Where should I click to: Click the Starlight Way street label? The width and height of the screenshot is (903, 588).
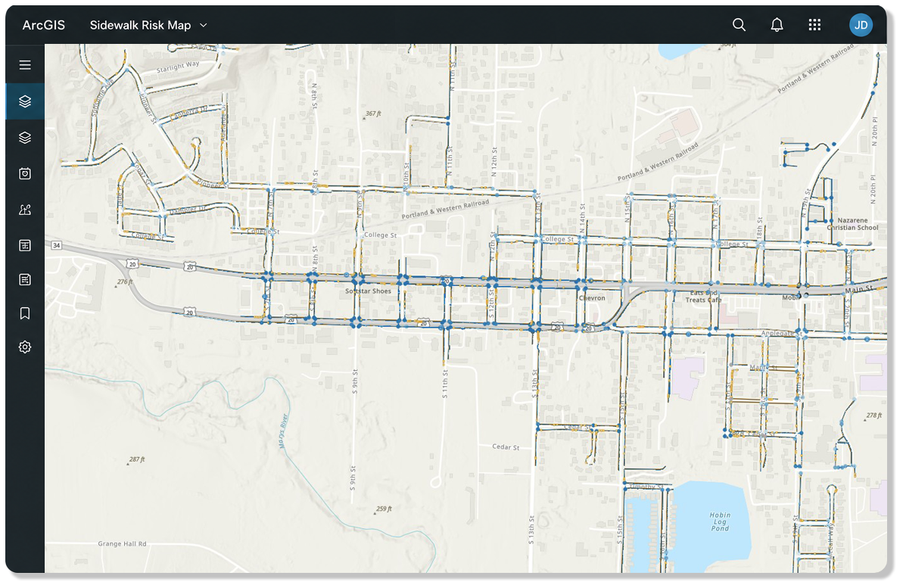[178, 67]
